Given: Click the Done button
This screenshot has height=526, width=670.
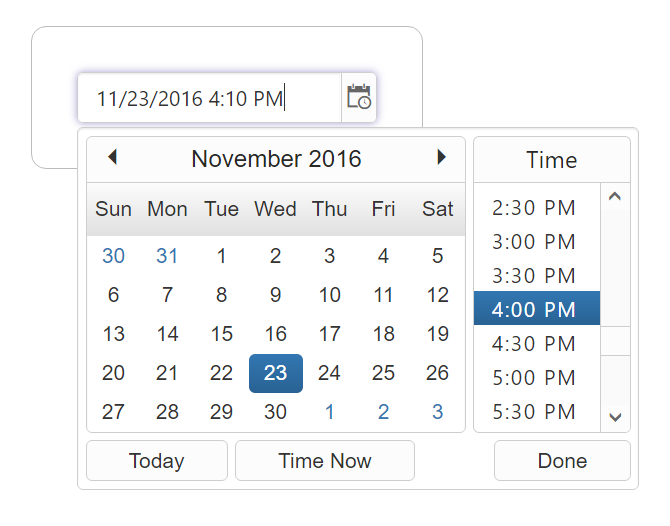Looking at the screenshot, I should click(x=562, y=461).
